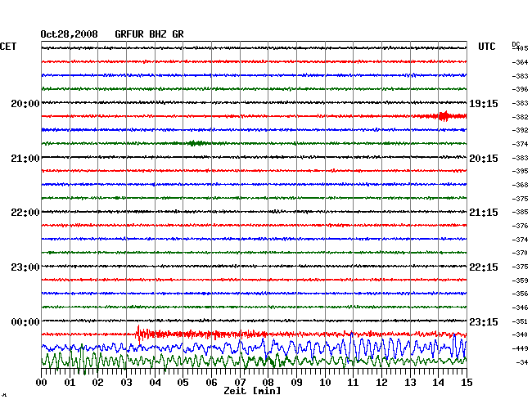Image resolution: width=532 pixels, height=404 pixels.
Task: Click the 22:15 UTC time label
Action: click(484, 267)
